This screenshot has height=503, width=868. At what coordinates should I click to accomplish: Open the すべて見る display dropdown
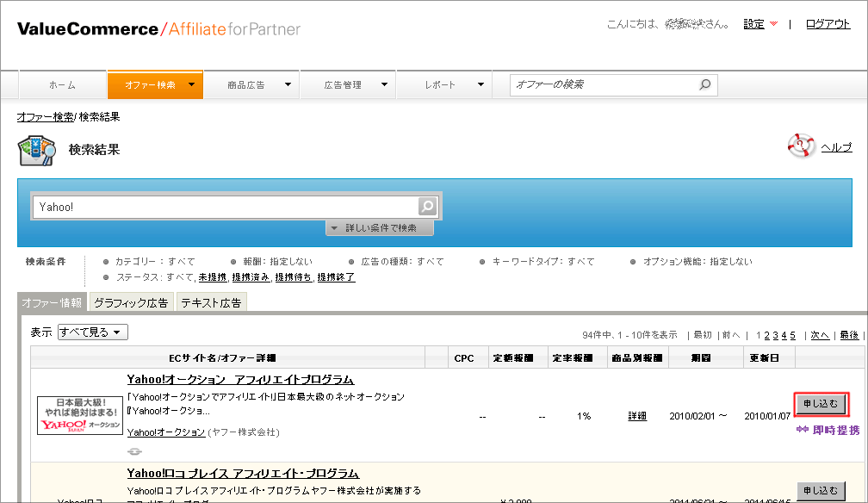click(x=93, y=332)
